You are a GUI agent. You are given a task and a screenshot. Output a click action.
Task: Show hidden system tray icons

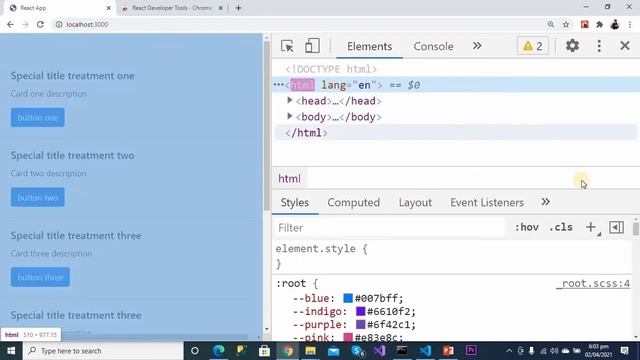click(509, 351)
